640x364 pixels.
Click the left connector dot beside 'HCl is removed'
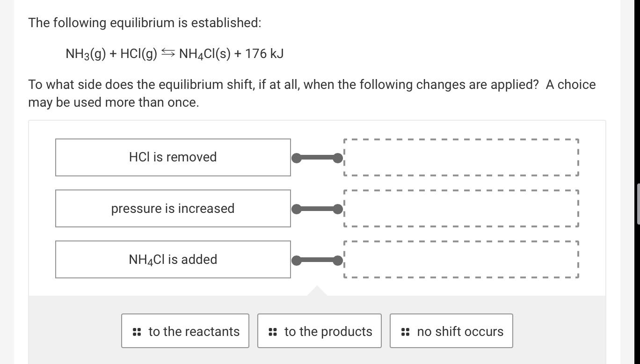pos(297,158)
